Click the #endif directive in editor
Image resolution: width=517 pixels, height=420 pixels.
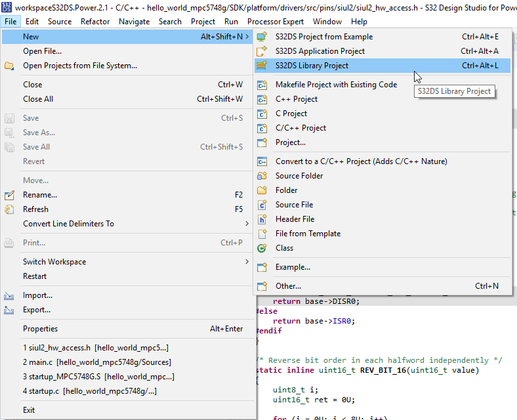(x=270, y=331)
